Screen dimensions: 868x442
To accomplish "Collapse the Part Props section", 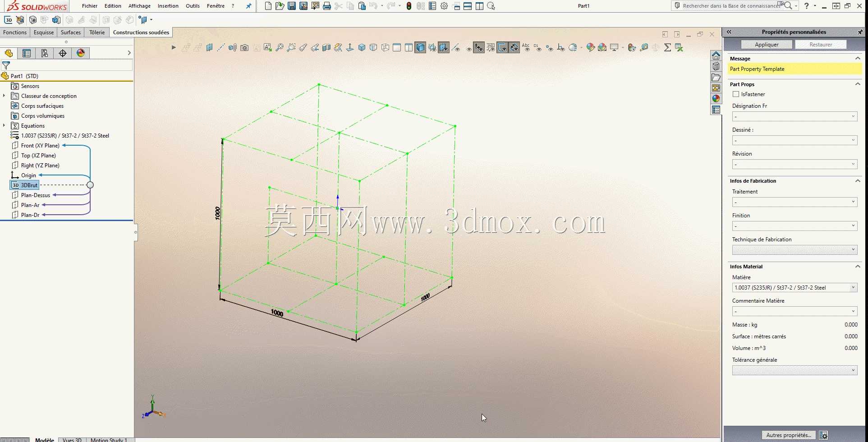I will 858,84.
